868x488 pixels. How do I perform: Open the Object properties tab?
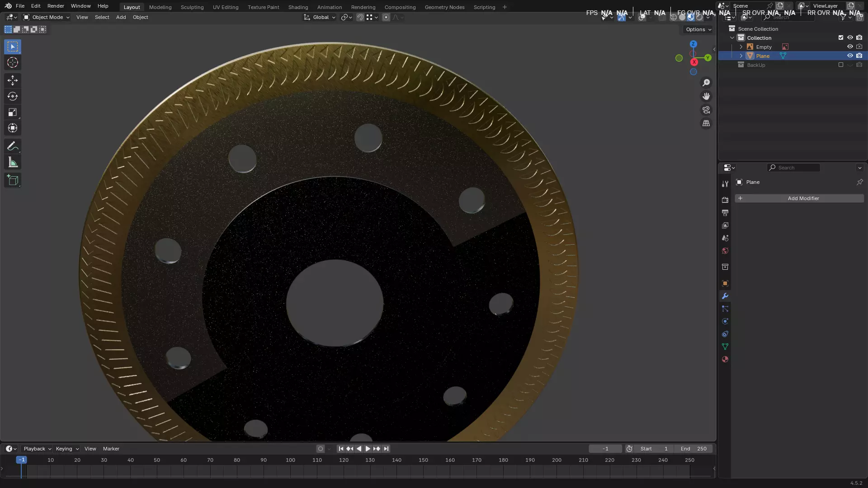pyautogui.click(x=725, y=283)
